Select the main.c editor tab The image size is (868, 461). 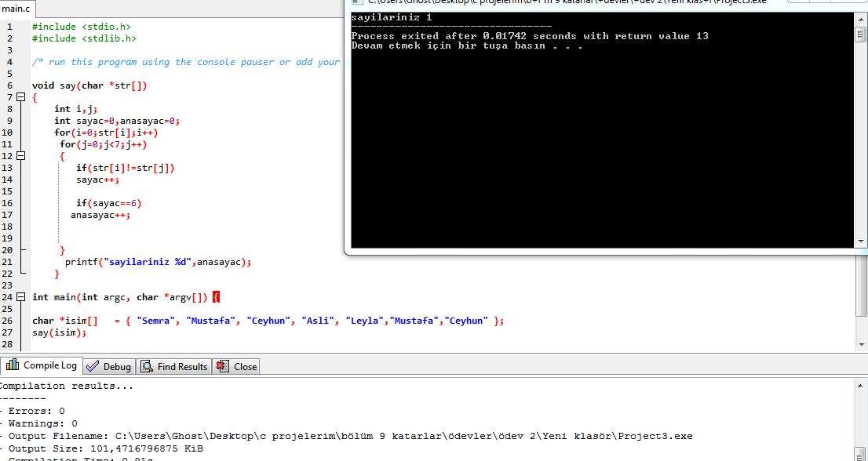pos(16,9)
